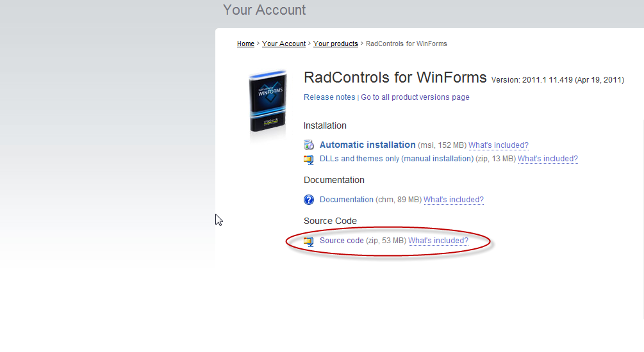Go to Home in the breadcrumb
This screenshot has height=352, width=644.
245,44
